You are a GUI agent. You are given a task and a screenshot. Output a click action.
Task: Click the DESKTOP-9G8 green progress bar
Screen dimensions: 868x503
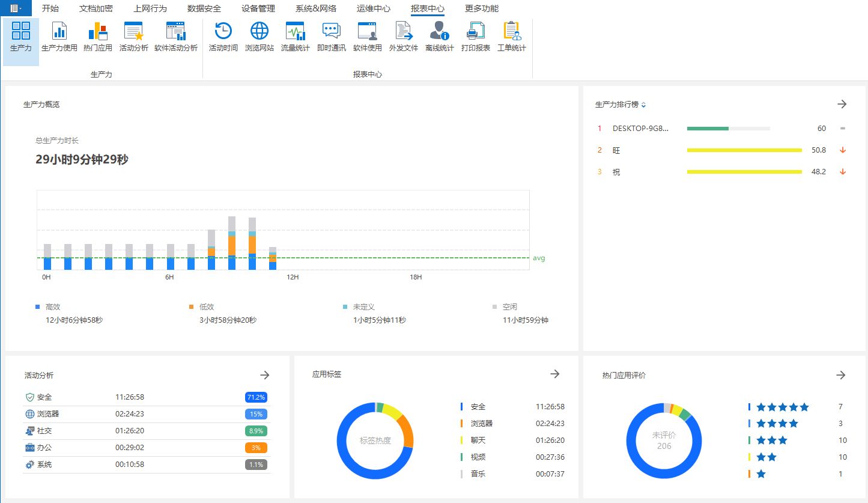click(x=708, y=128)
